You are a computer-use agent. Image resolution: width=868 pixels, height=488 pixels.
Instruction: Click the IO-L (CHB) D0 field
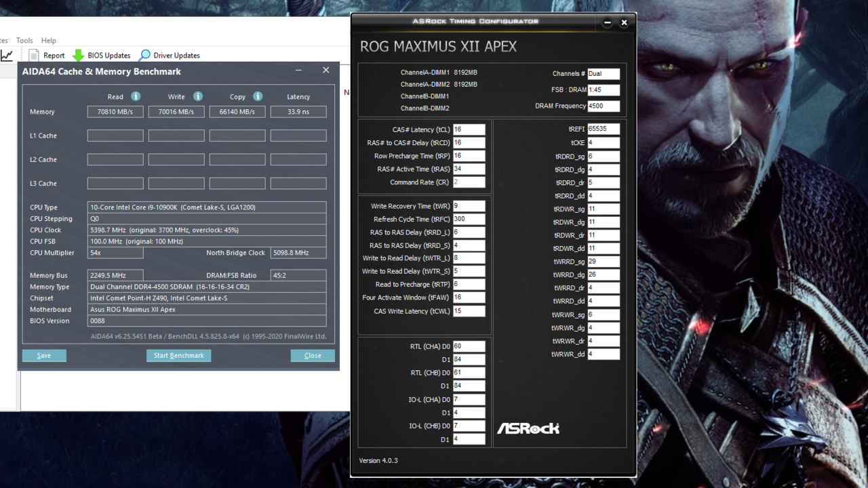coord(469,426)
